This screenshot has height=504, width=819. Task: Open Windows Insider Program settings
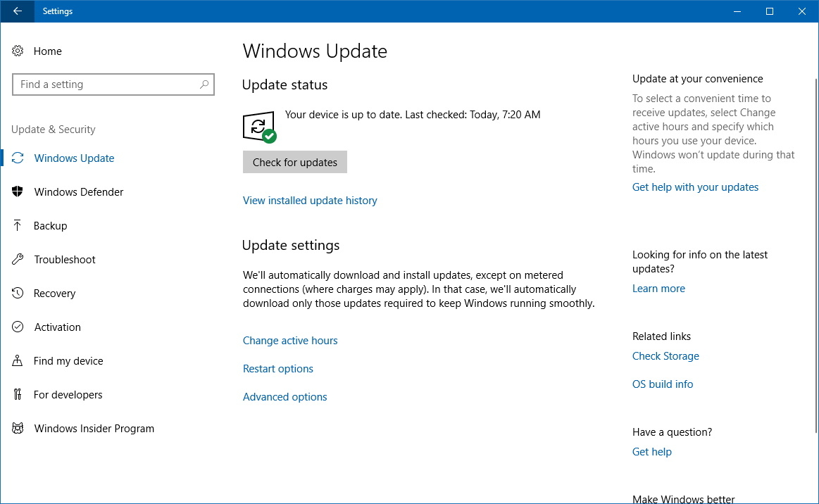tap(94, 429)
